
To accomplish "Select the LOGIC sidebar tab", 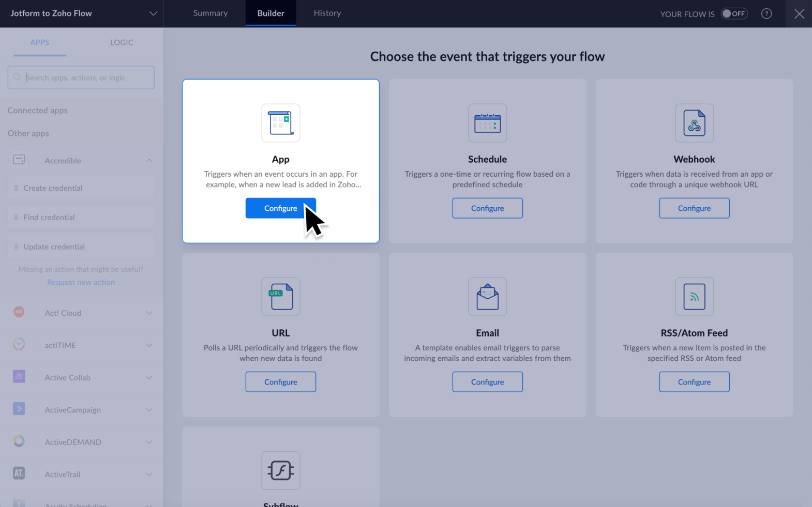I will click(122, 42).
